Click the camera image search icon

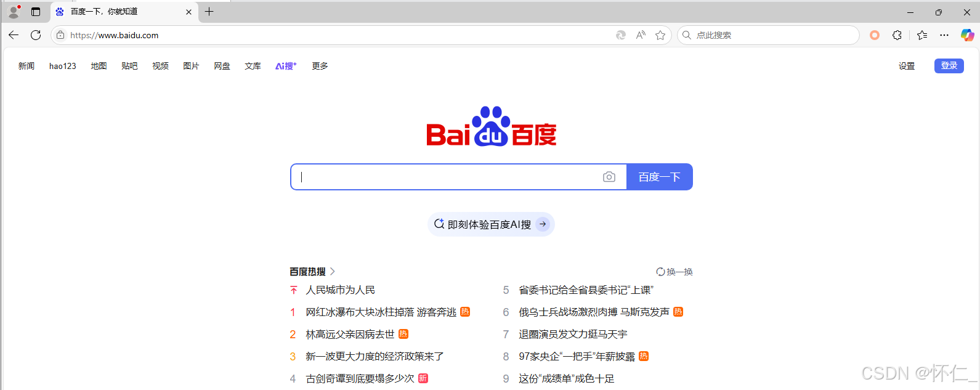609,177
